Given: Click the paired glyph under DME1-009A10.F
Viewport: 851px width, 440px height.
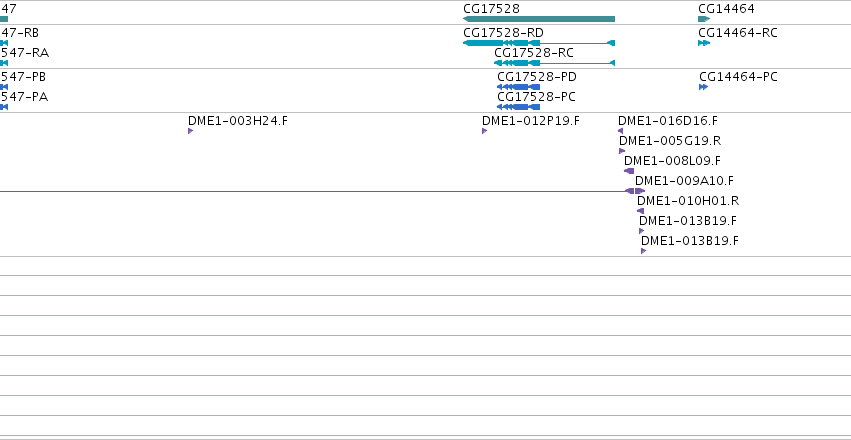Looking at the screenshot, I should tap(635, 191).
